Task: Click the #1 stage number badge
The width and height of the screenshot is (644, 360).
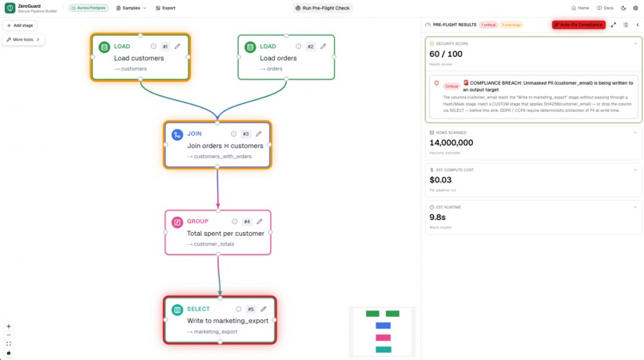Action: pyautogui.click(x=165, y=46)
